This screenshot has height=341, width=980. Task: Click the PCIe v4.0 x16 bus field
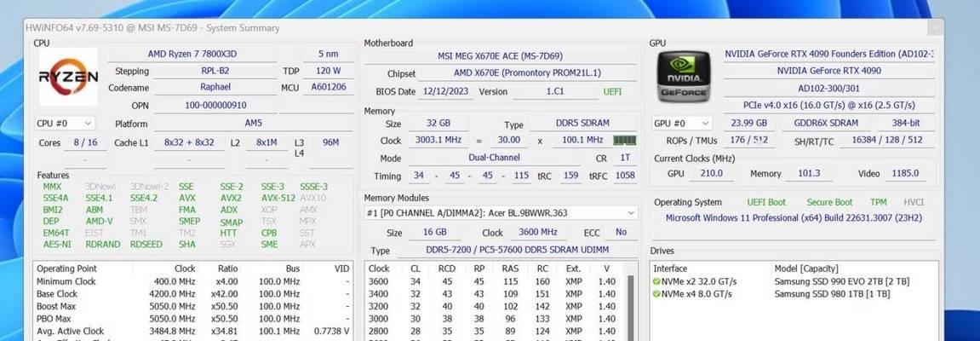click(829, 105)
